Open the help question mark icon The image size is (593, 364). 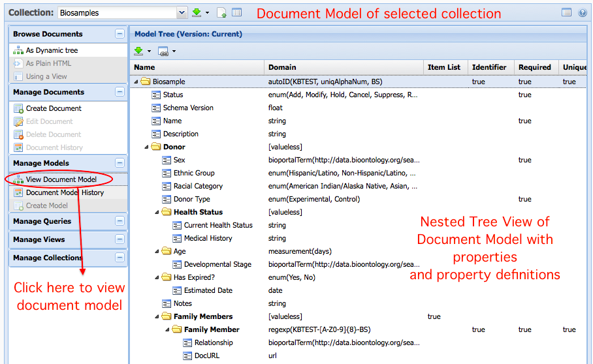click(x=583, y=12)
